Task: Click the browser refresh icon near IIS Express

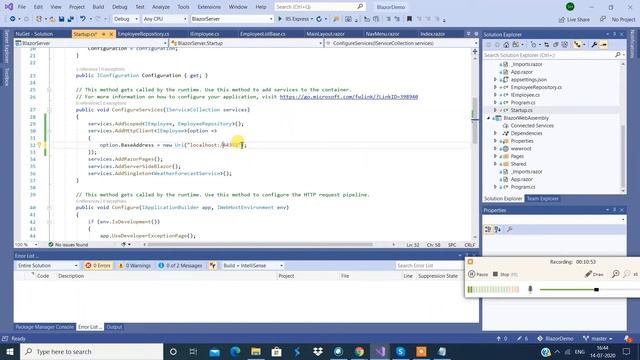Action: [319, 19]
